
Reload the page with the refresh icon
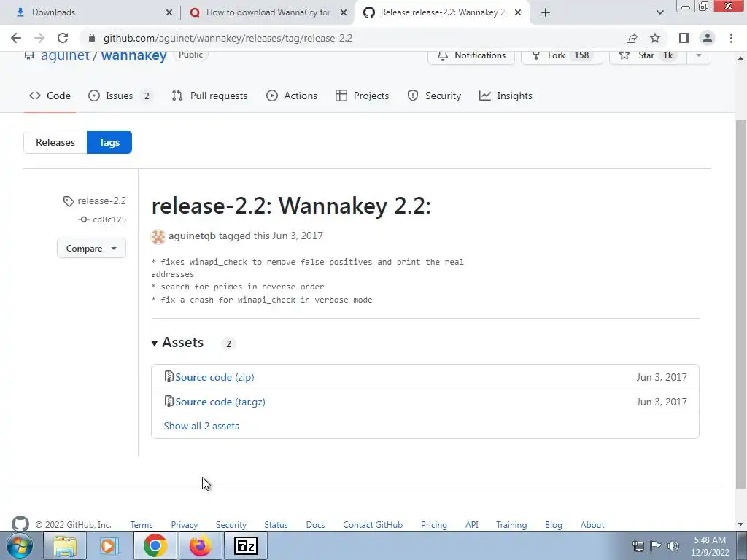(63, 38)
